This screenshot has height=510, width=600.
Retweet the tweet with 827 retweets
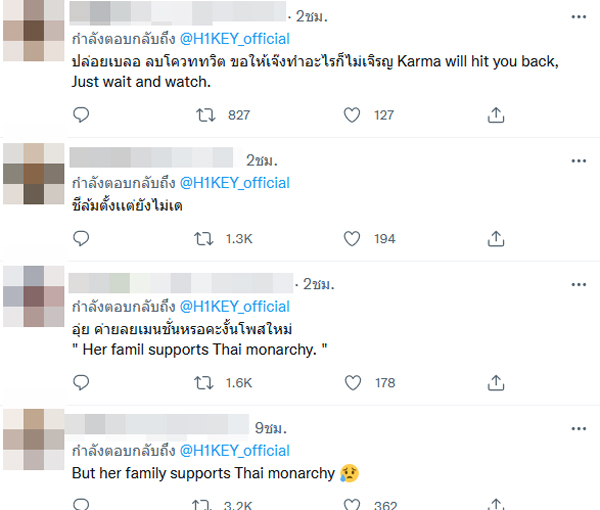204,115
